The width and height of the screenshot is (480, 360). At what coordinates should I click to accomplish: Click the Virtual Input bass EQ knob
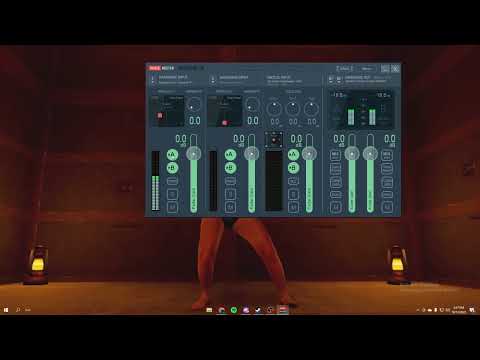(311, 108)
